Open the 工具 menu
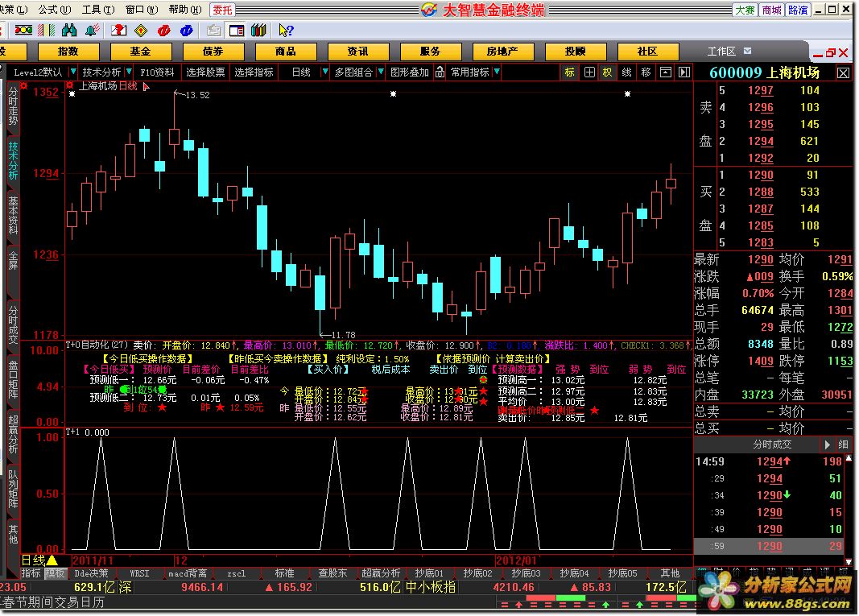859x616 pixels. click(x=98, y=10)
